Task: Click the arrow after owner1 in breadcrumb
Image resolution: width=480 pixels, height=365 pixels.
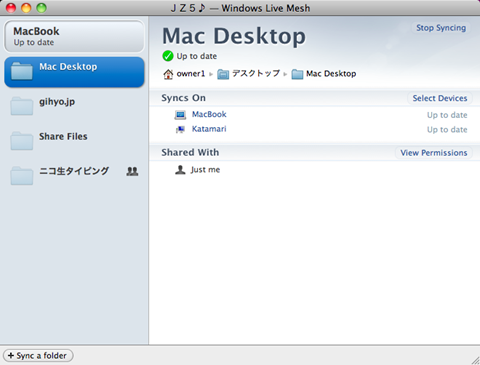Action: (x=211, y=74)
